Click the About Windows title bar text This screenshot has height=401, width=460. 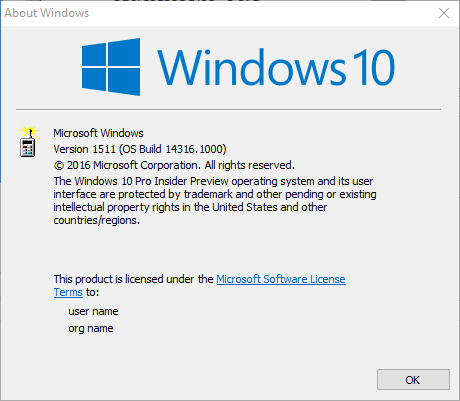tap(47, 13)
